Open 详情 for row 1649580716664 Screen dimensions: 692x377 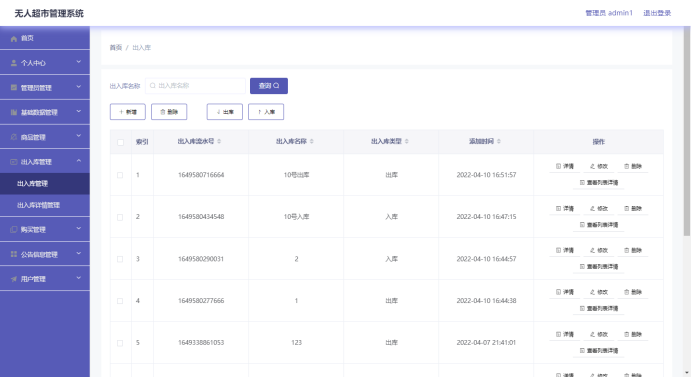565,166
